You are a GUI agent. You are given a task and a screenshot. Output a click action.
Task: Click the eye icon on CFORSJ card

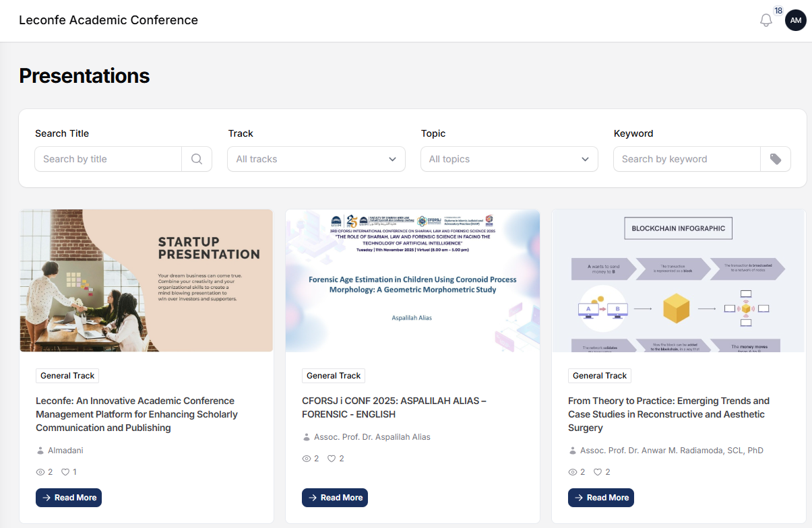click(x=307, y=459)
